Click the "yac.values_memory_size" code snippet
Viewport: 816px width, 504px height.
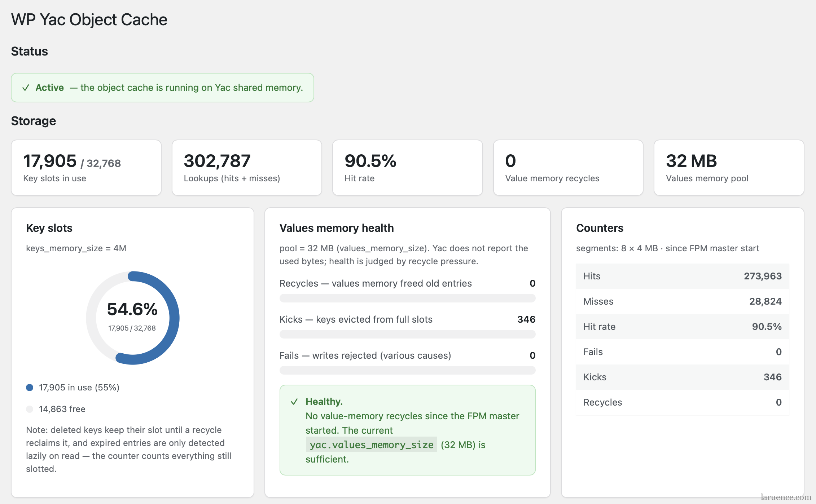point(372,445)
